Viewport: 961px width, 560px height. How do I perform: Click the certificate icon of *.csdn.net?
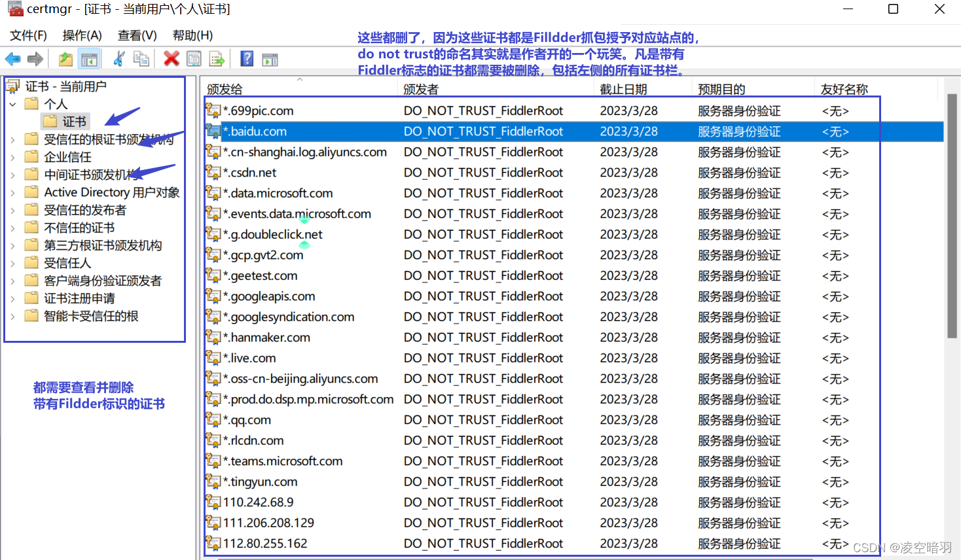pyautogui.click(x=213, y=172)
